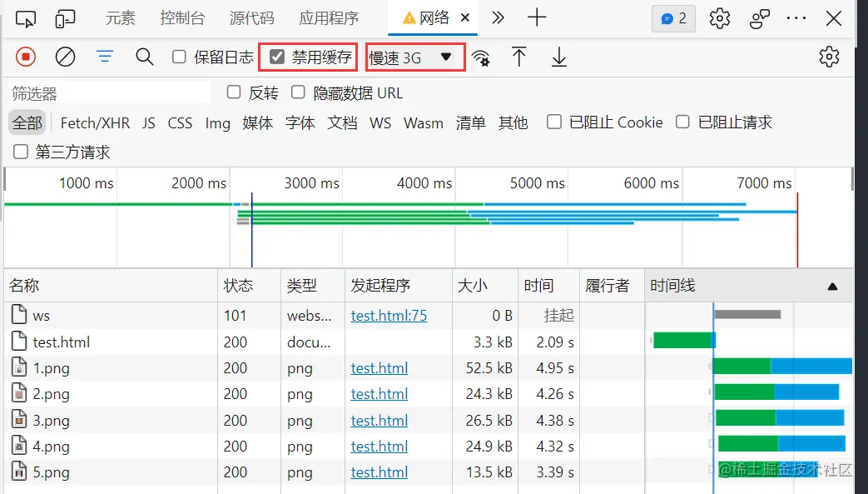Image resolution: width=868 pixels, height=494 pixels.
Task: Clear the network log
Action: pos(65,57)
